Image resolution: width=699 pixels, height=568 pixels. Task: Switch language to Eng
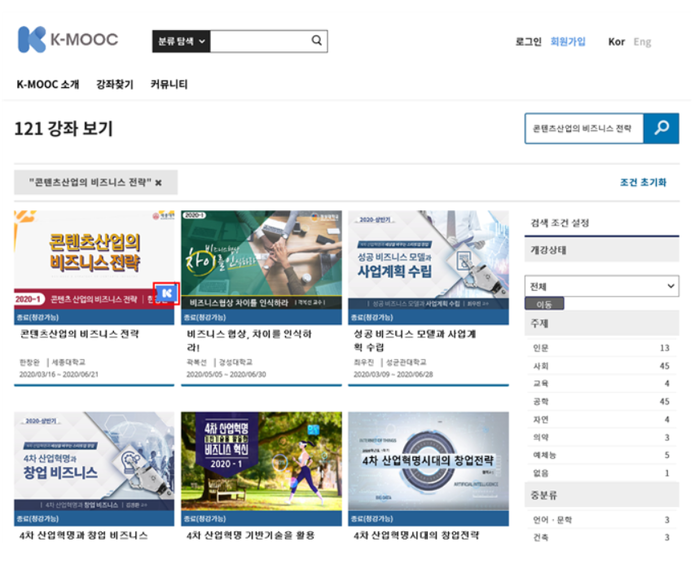(x=642, y=42)
